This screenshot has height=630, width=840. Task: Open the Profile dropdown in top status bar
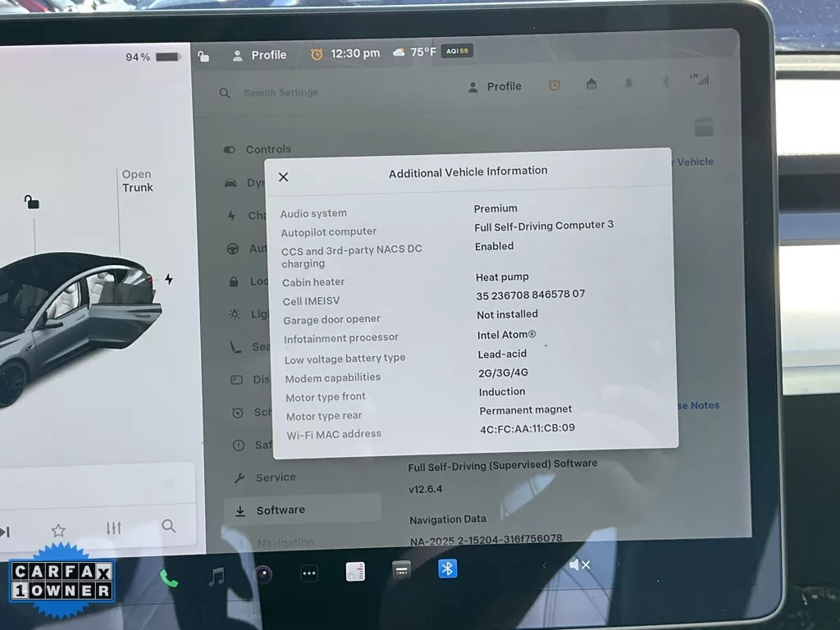(x=259, y=55)
